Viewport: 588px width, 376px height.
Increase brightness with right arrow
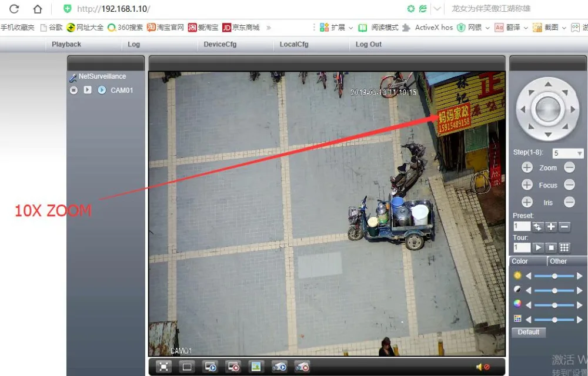pyautogui.click(x=579, y=276)
